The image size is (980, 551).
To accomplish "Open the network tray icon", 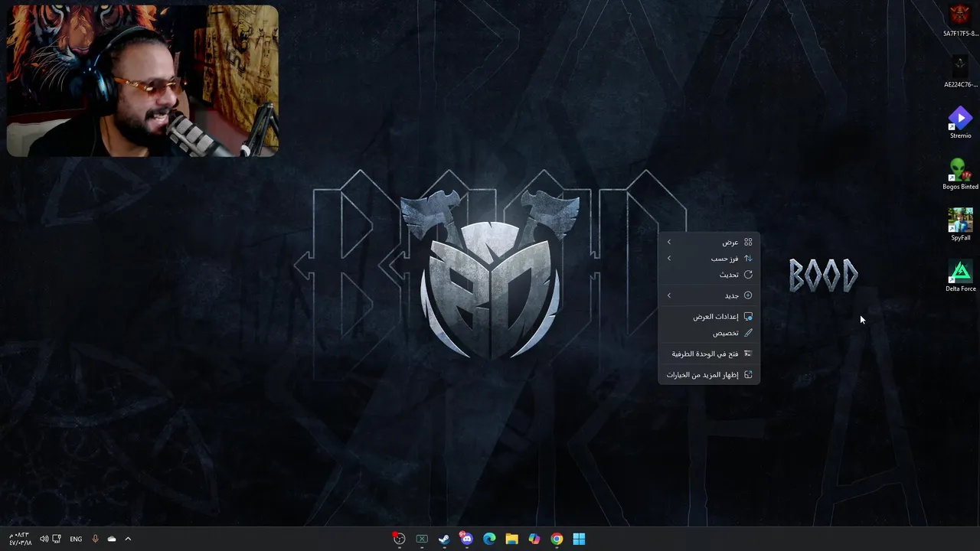I will [57, 539].
